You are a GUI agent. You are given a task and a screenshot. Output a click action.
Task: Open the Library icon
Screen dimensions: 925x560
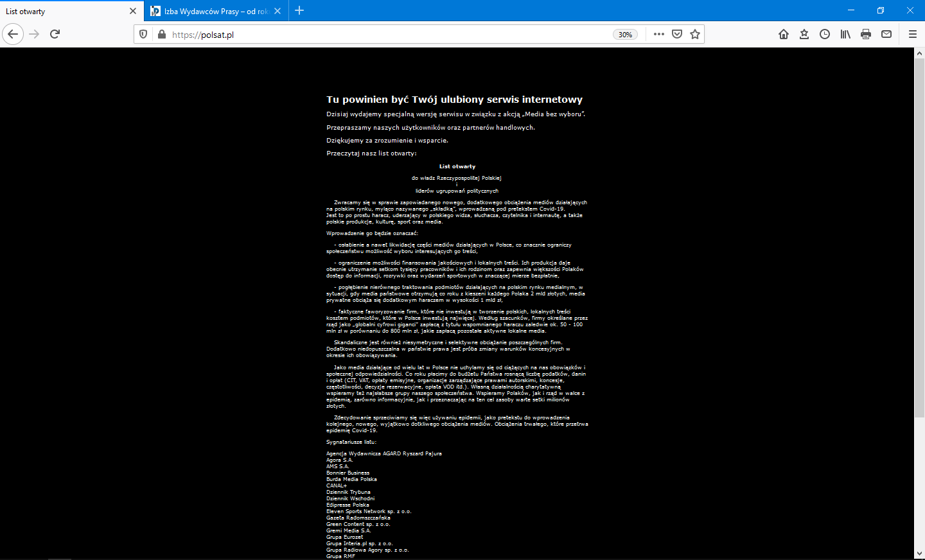pyautogui.click(x=845, y=34)
